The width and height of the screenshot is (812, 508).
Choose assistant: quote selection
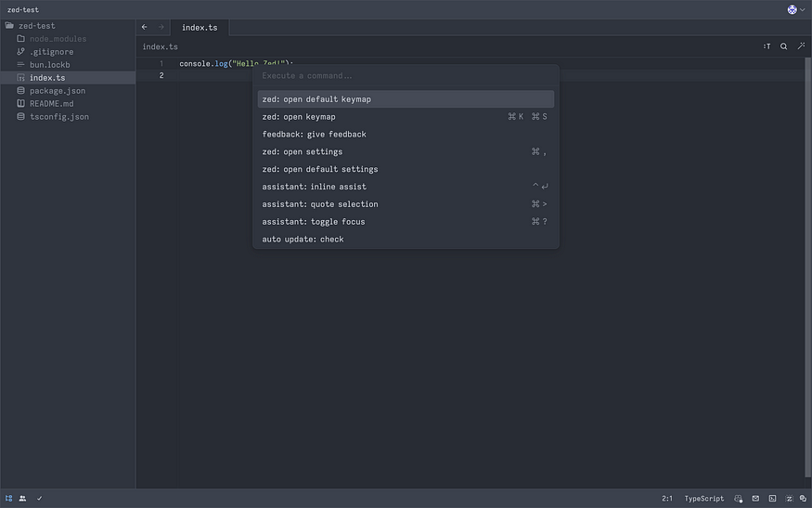(406, 204)
